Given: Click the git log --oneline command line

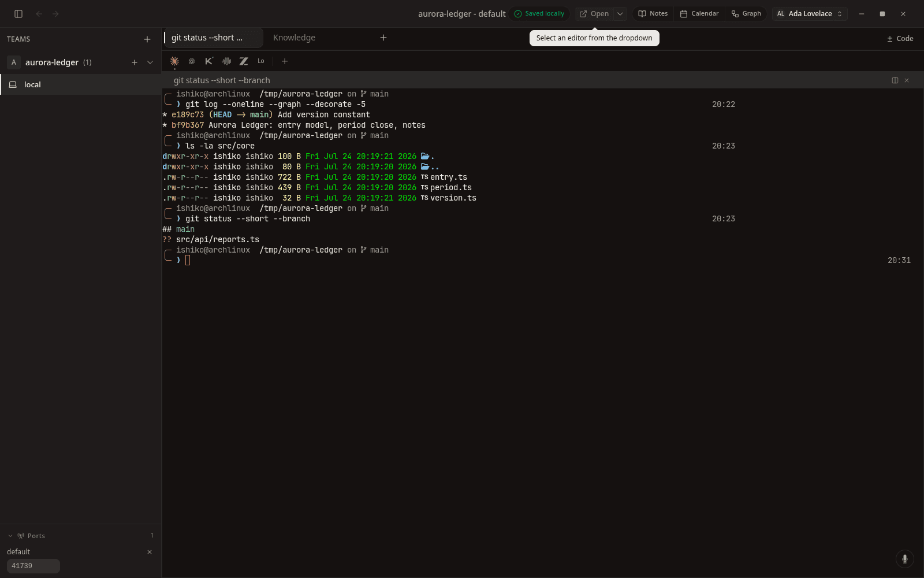Looking at the screenshot, I should pos(275,104).
